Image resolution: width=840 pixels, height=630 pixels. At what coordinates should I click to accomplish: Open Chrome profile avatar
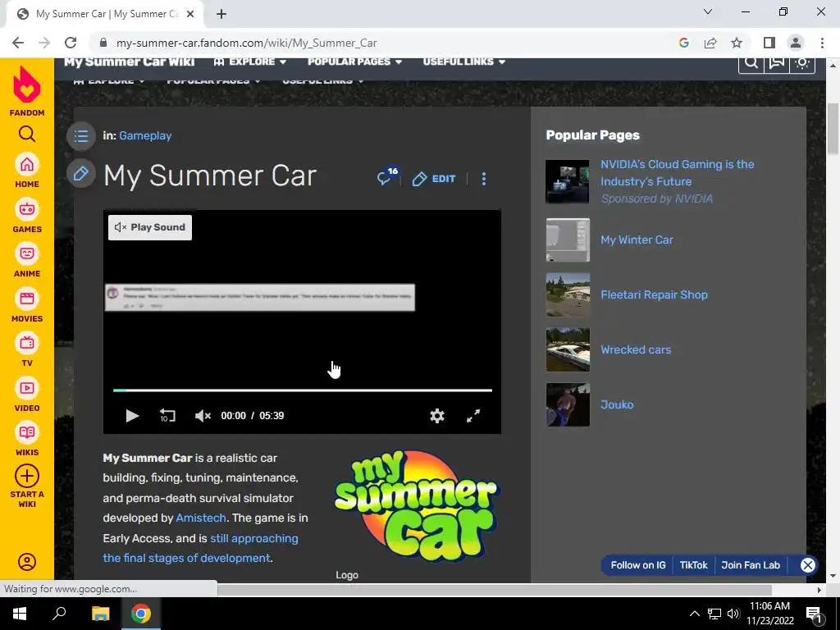[796, 43]
